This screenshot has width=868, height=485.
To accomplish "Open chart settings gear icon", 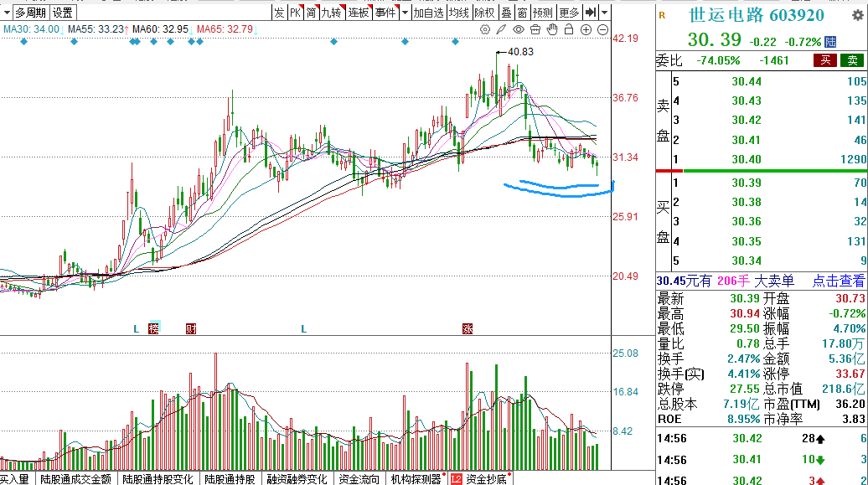I will click(x=484, y=30).
